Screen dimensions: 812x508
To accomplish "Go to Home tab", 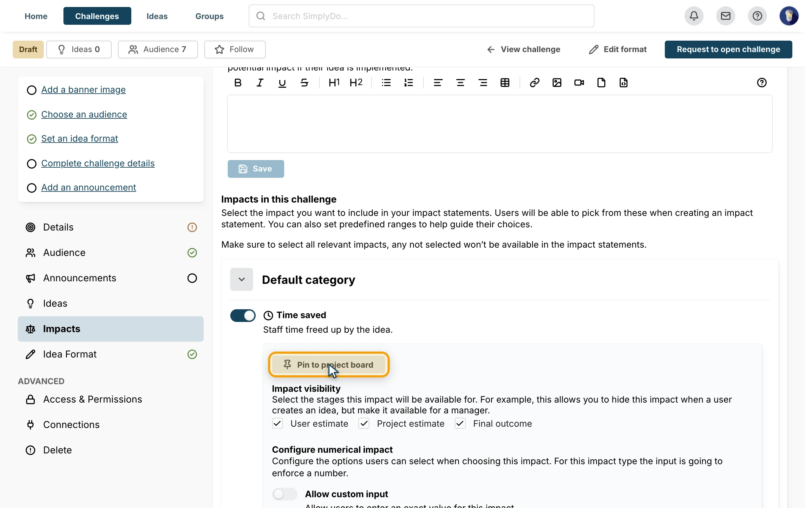I will (x=36, y=16).
